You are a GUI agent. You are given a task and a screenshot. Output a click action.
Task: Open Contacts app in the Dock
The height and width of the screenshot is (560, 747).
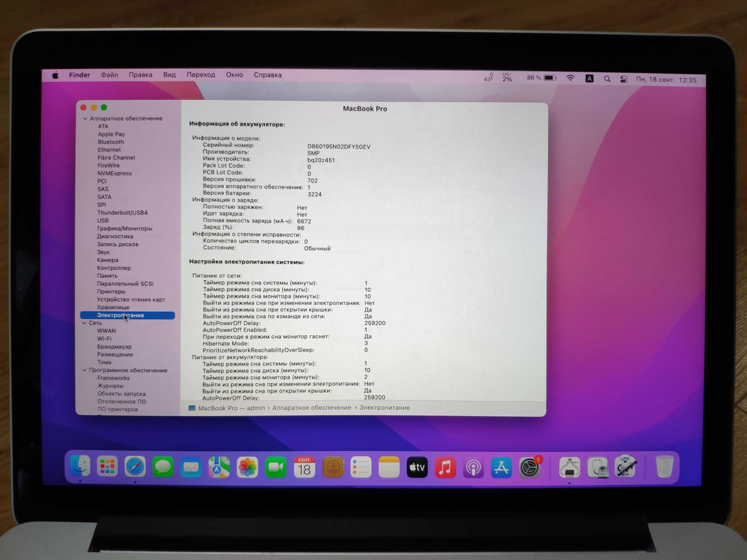(333, 467)
